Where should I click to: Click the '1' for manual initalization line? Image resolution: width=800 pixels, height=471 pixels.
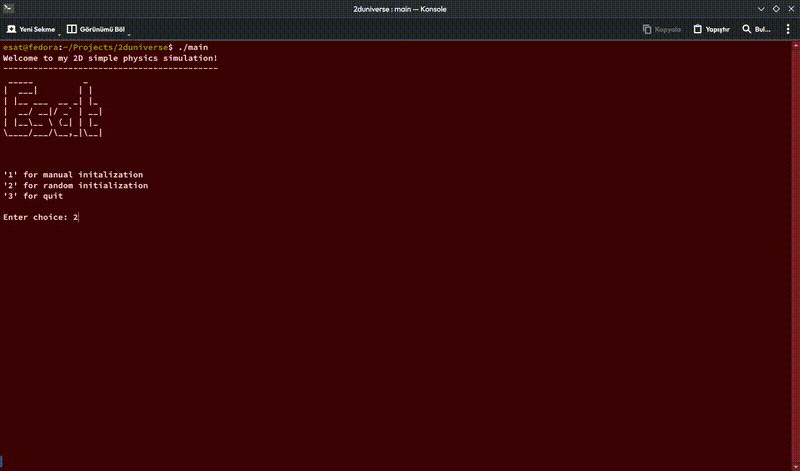(x=73, y=175)
